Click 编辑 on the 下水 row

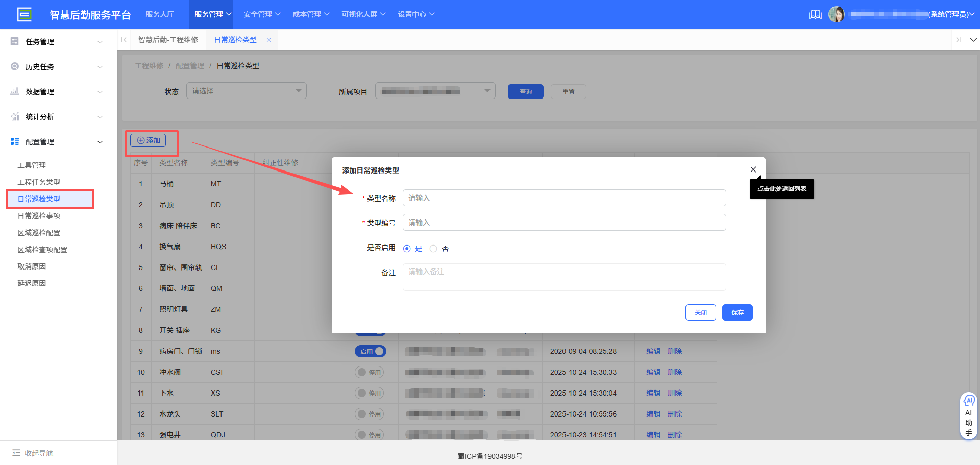653,393
